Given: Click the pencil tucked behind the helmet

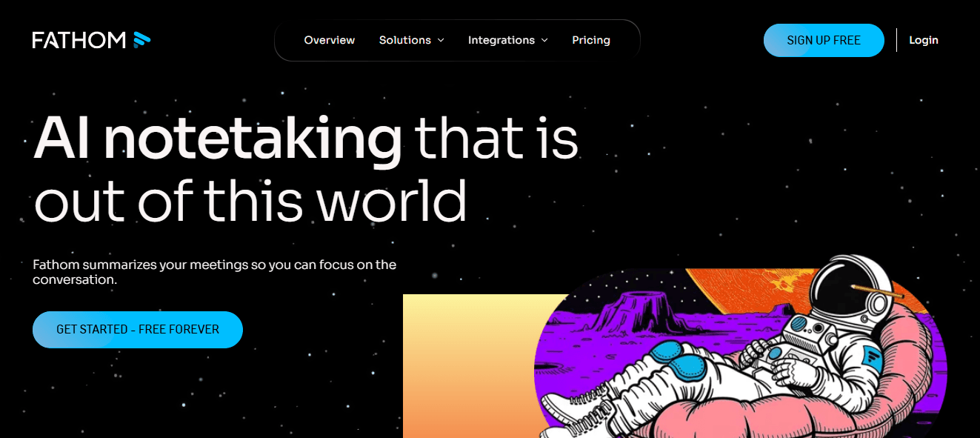Looking at the screenshot, I should point(877,291).
